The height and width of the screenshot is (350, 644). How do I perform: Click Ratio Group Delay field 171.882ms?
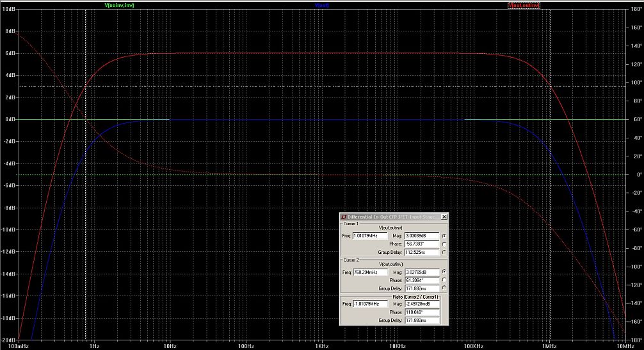pos(423,320)
